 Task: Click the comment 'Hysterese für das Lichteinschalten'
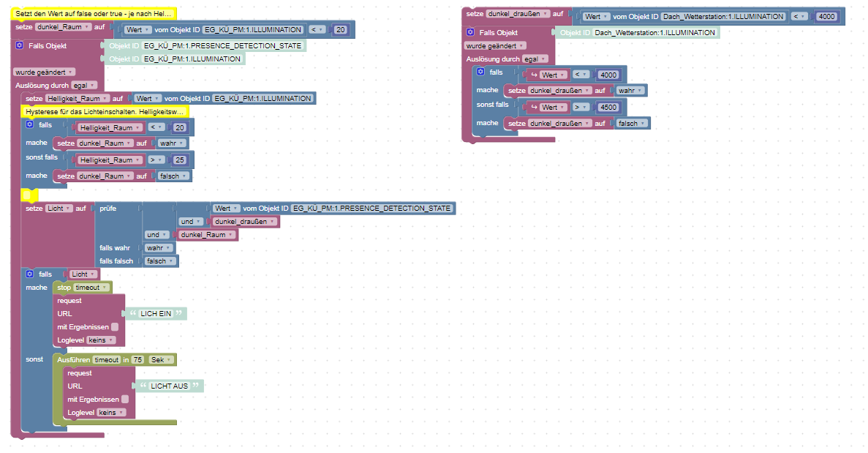tap(105, 112)
